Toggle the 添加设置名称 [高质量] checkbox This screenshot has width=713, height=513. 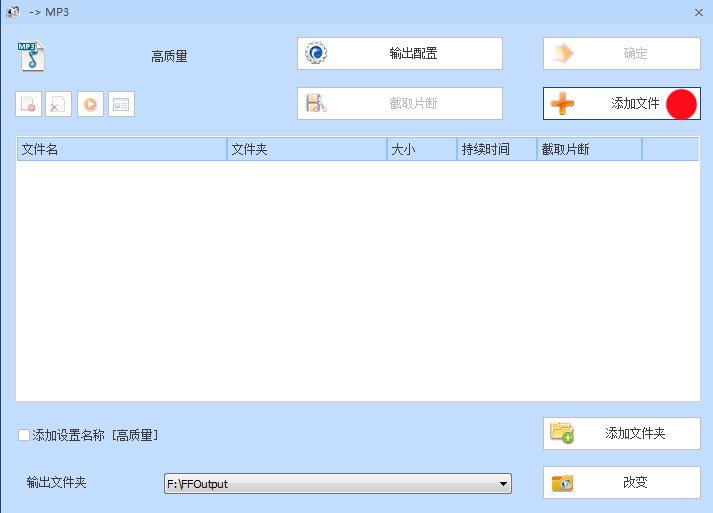pos(24,435)
